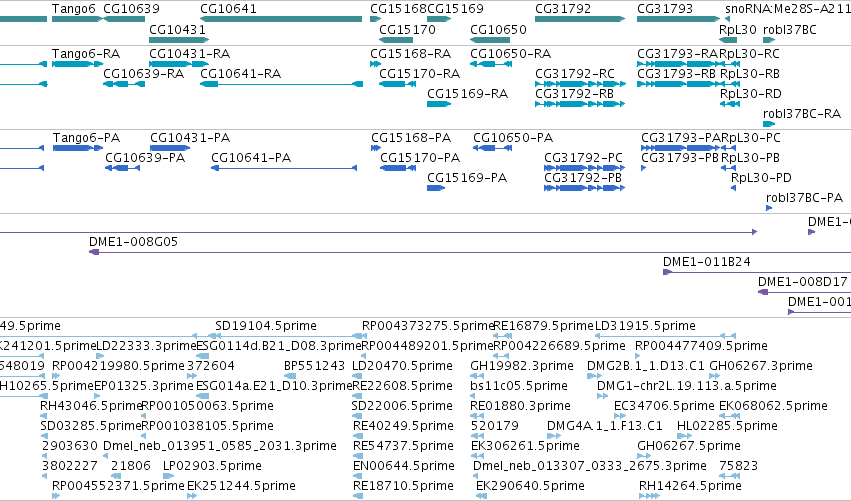Select the RH14264.5prime EST label
Viewport: 851px width, 501px height.
coord(690,487)
